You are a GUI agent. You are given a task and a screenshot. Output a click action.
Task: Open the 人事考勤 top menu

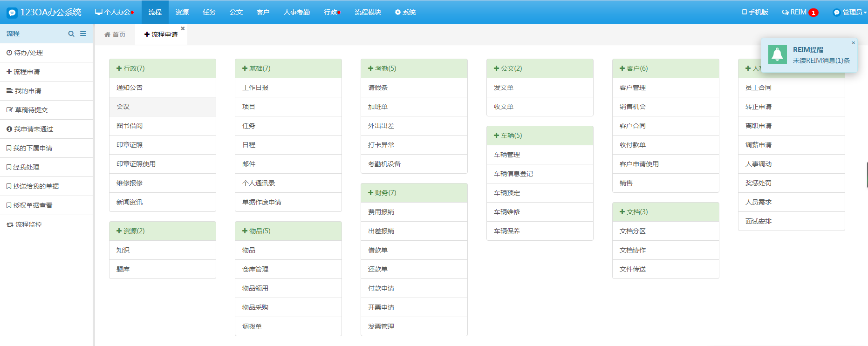296,12
